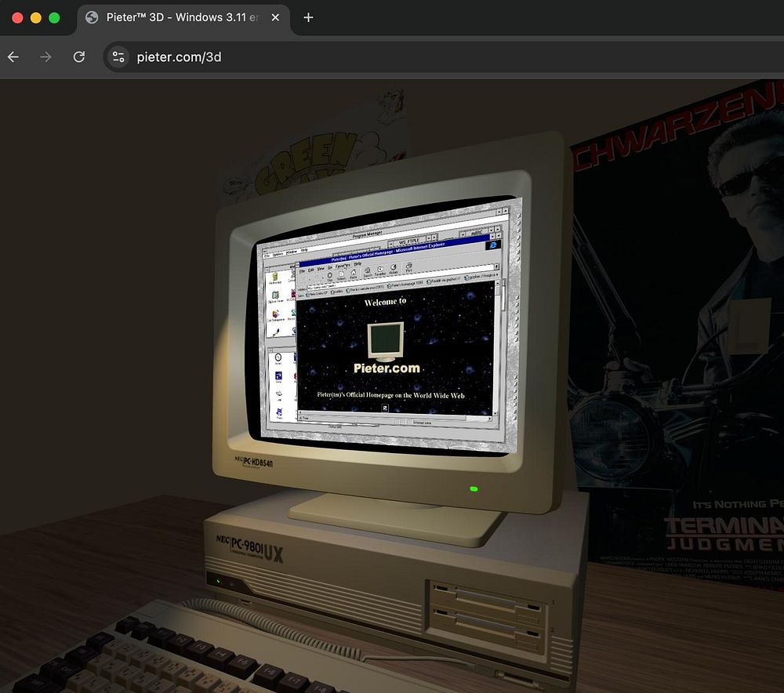
Task: Click the clock icon in Program Manager
Action: coord(278,357)
